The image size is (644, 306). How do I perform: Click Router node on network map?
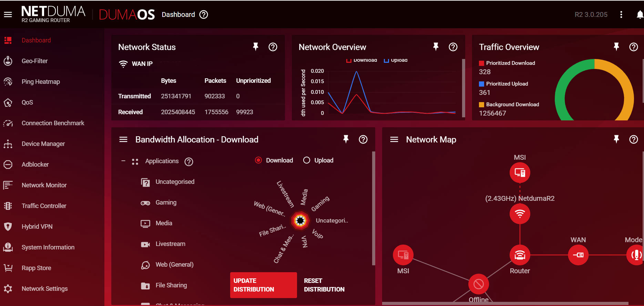click(520, 255)
